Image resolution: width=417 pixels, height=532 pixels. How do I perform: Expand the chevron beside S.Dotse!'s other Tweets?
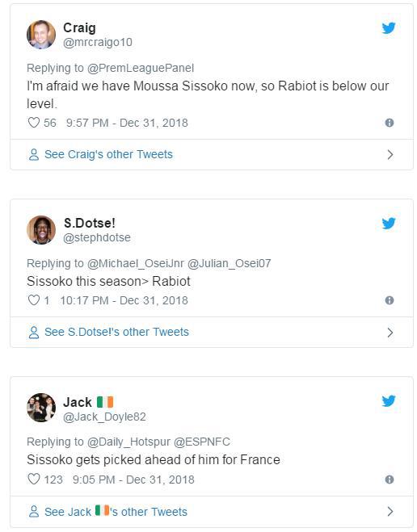pyautogui.click(x=390, y=333)
